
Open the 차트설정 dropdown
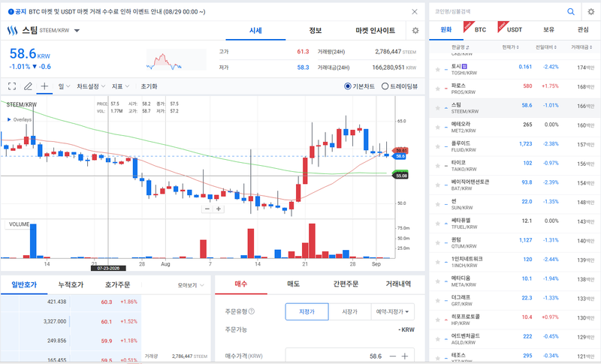pos(91,86)
